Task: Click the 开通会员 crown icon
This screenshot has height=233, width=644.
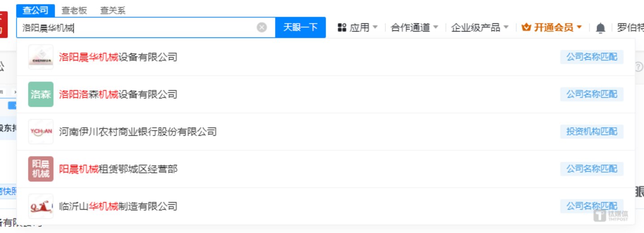Action: 527,28
